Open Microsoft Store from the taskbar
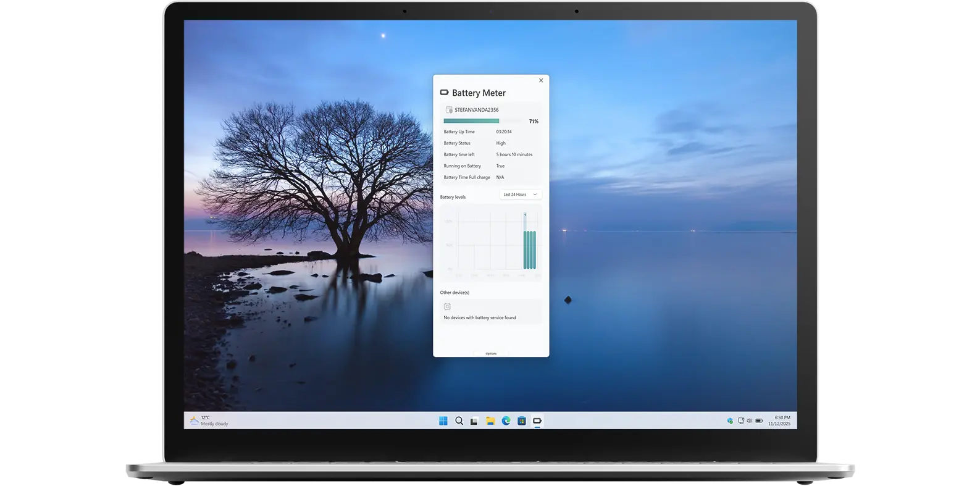 (x=522, y=421)
